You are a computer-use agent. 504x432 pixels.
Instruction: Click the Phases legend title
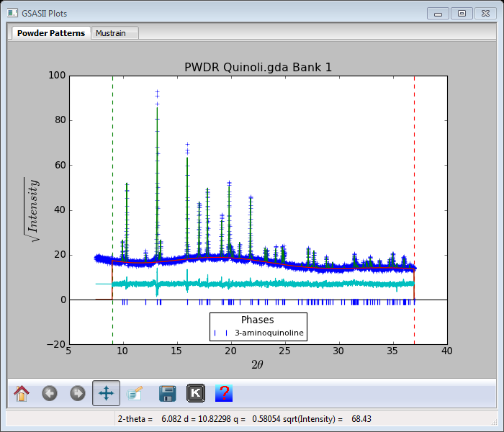click(x=258, y=320)
